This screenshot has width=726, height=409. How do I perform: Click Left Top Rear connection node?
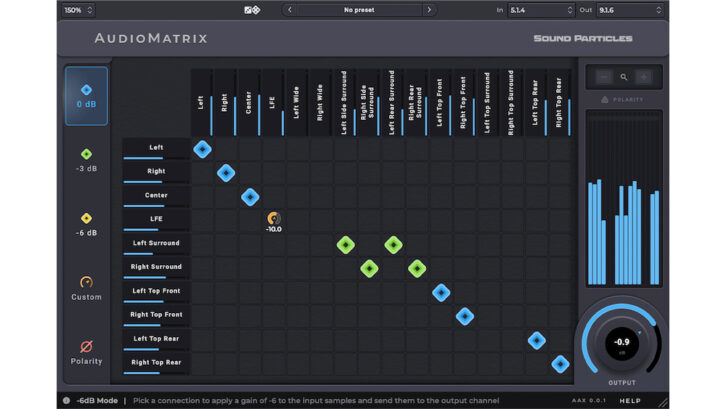[x=536, y=340]
